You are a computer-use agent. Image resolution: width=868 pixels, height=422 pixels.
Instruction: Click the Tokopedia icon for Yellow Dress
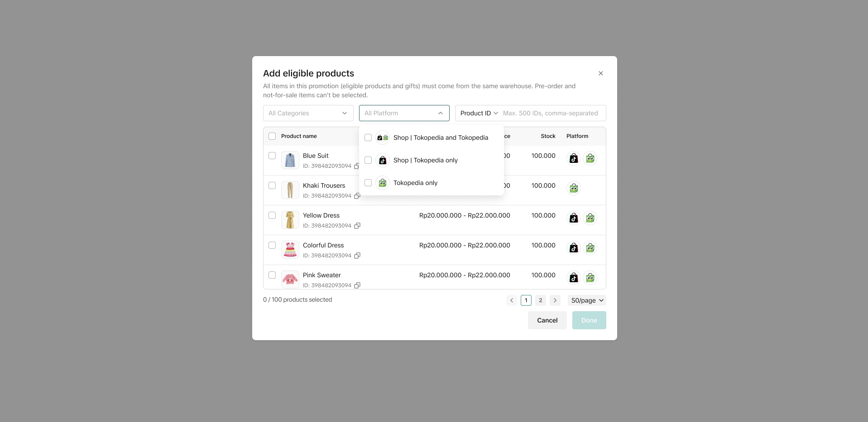click(x=590, y=218)
